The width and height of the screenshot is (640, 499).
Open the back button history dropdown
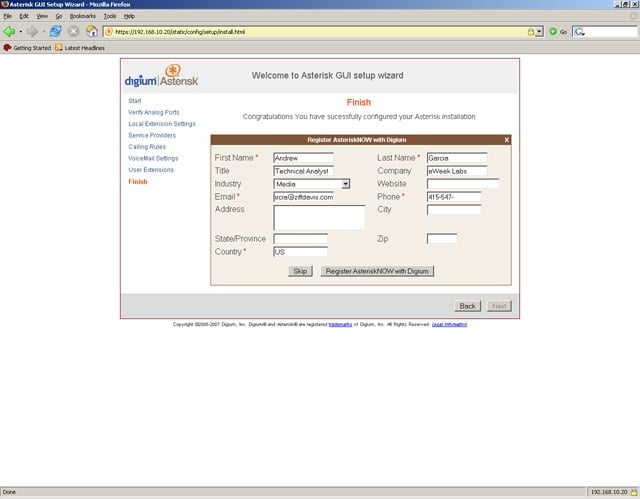tap(20, 32)
